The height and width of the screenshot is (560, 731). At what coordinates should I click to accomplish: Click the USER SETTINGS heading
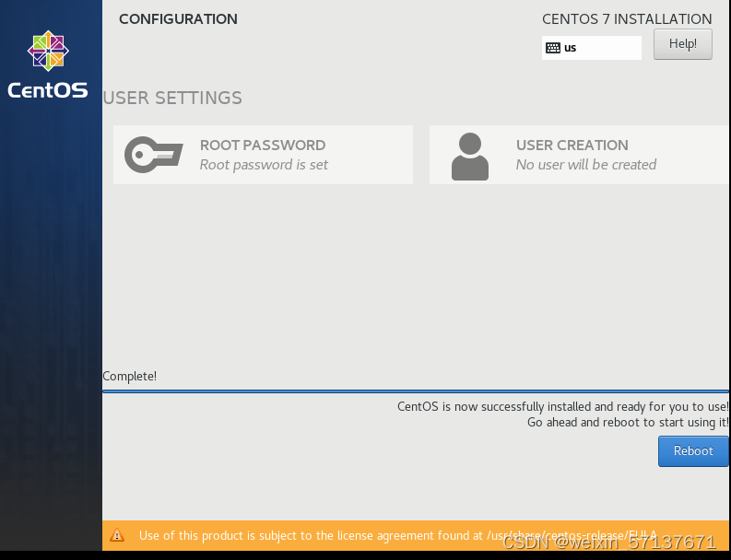[172, 98]
